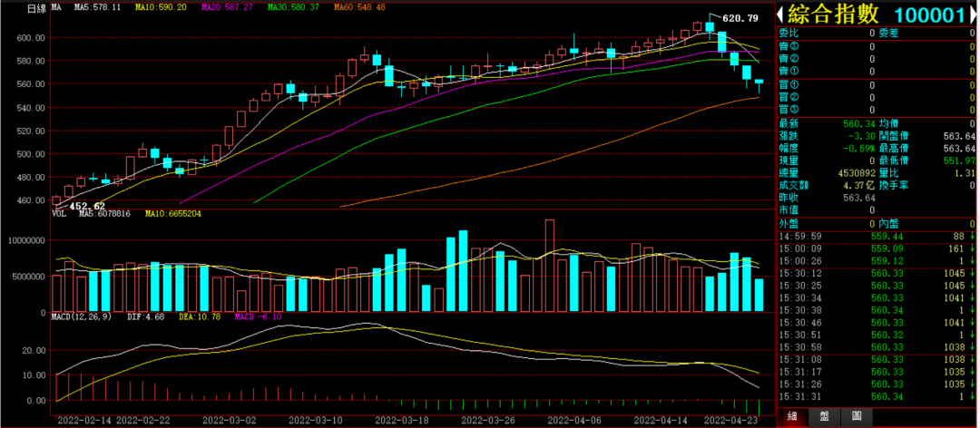Click the MACD(12,26,9) indicator label

pos(82,317)
